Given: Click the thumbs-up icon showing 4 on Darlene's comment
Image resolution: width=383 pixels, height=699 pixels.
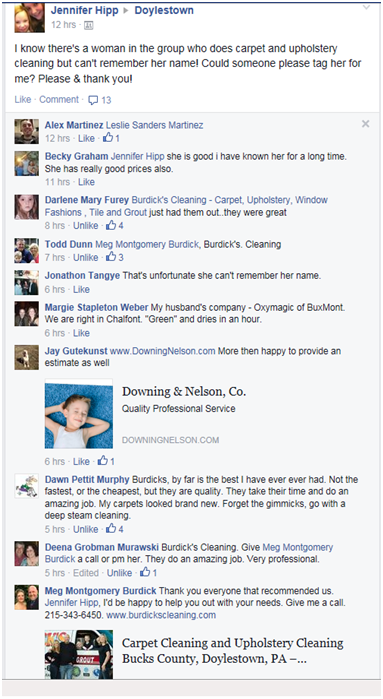Looking at the screenshot, I should pyautogui.click(x=111, y=226).
